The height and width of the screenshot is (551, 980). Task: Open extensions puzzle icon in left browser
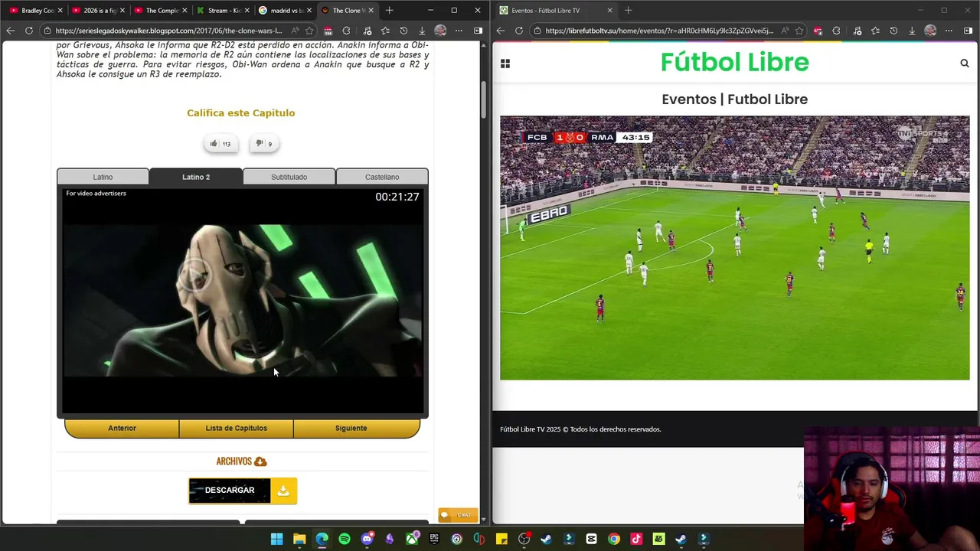tap(346, 31)
